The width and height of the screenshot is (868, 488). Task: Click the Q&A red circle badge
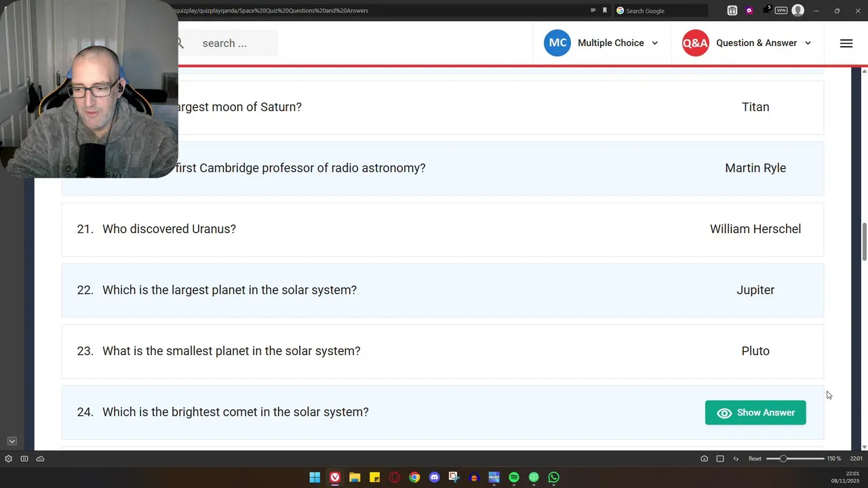695,43
